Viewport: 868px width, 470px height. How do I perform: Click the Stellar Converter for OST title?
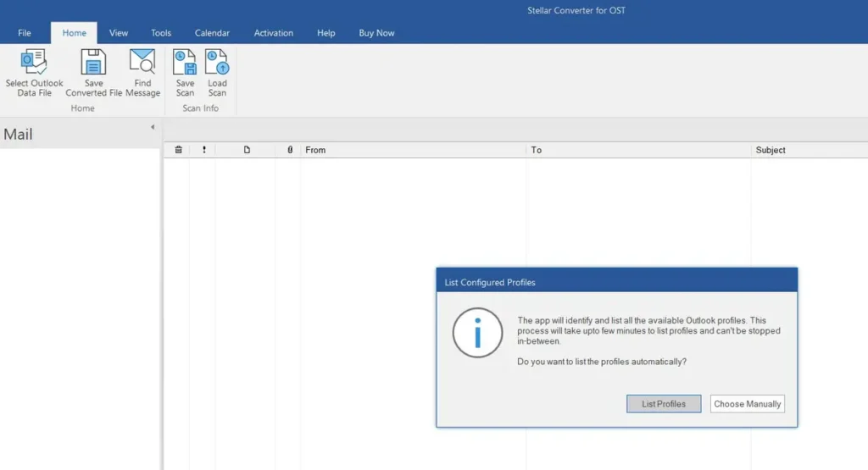pos(576,10)
